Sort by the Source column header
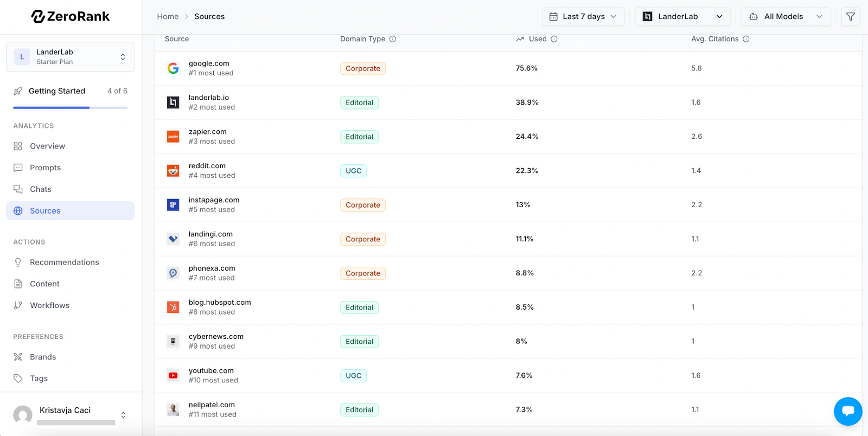868x436 pixels. 177,39
